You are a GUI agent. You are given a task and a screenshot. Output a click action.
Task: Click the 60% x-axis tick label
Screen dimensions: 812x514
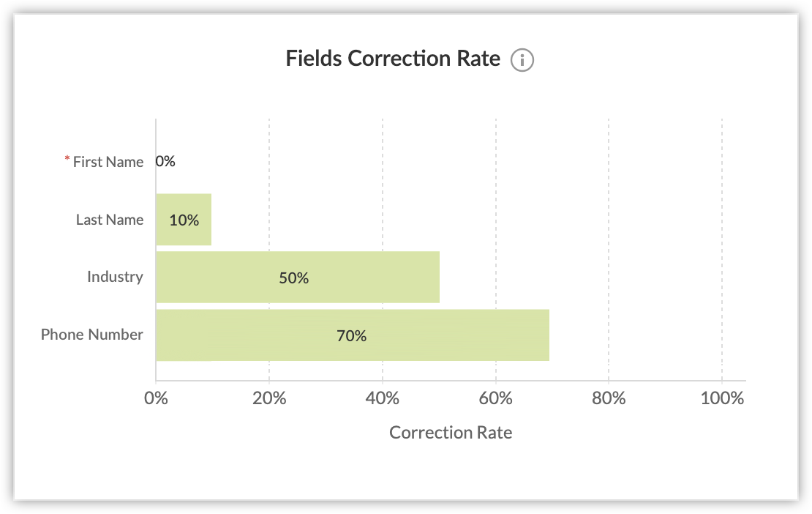click(x=496, y=398)
